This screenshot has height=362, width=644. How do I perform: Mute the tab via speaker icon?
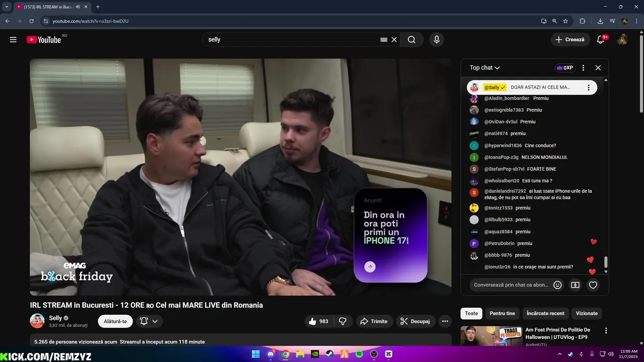pyautogui.click(x=78, y=7)
